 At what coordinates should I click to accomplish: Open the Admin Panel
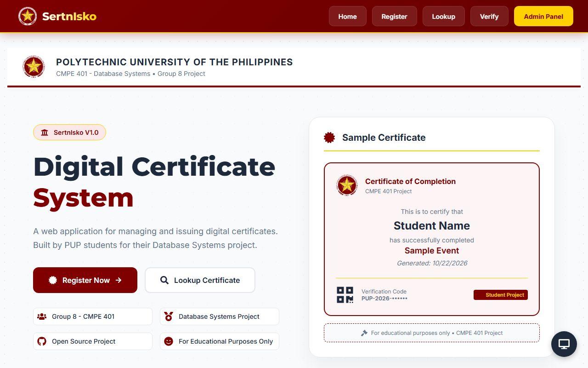tap(543, 16)
